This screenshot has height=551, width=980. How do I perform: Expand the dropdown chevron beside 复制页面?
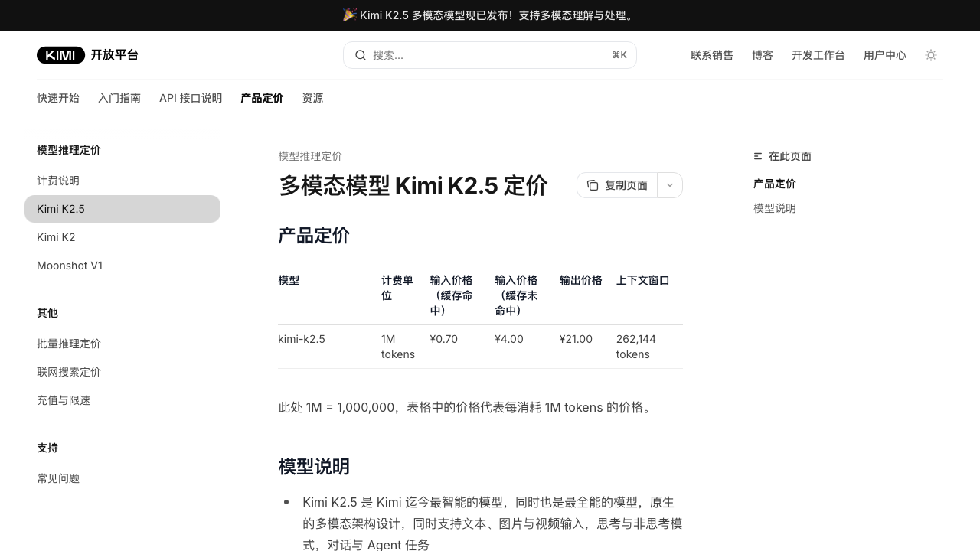click(668, 185)
